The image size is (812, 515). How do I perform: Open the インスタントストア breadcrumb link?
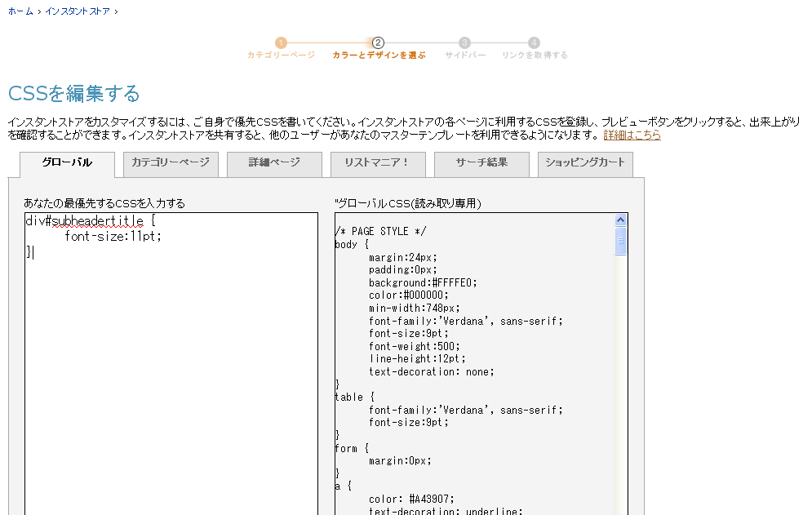(x=77, y=11)
